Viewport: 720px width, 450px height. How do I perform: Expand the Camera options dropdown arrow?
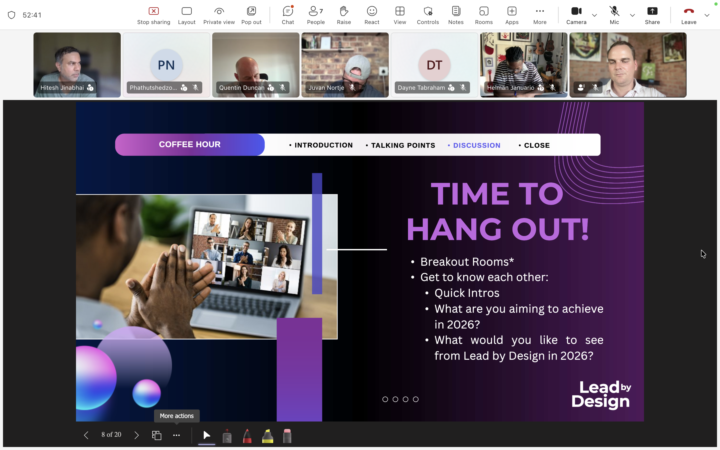pos(594,15)
